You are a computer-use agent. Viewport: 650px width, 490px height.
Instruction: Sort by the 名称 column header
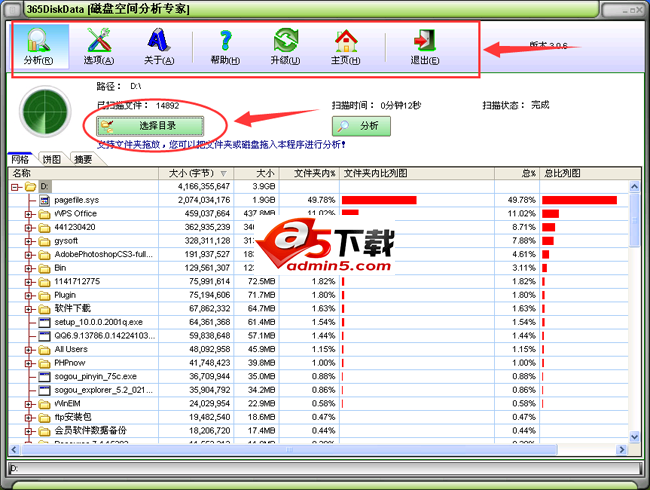click(x=83, y=173)
